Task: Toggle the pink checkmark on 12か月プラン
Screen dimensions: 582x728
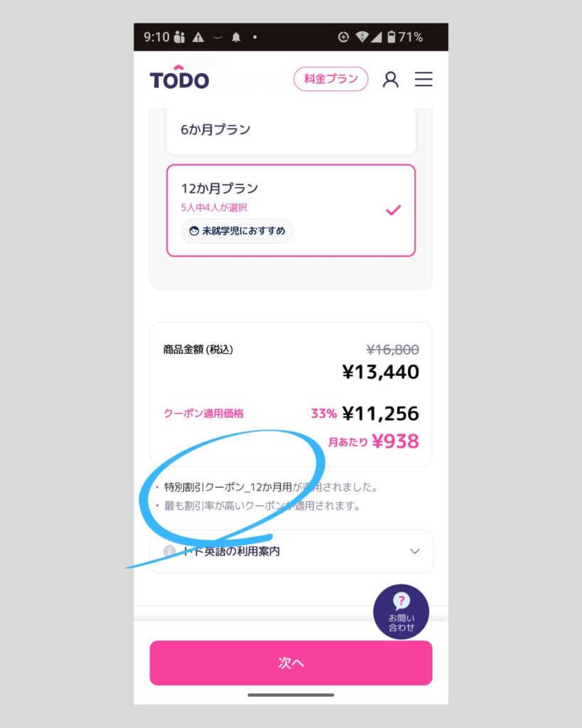Action: 393,210
